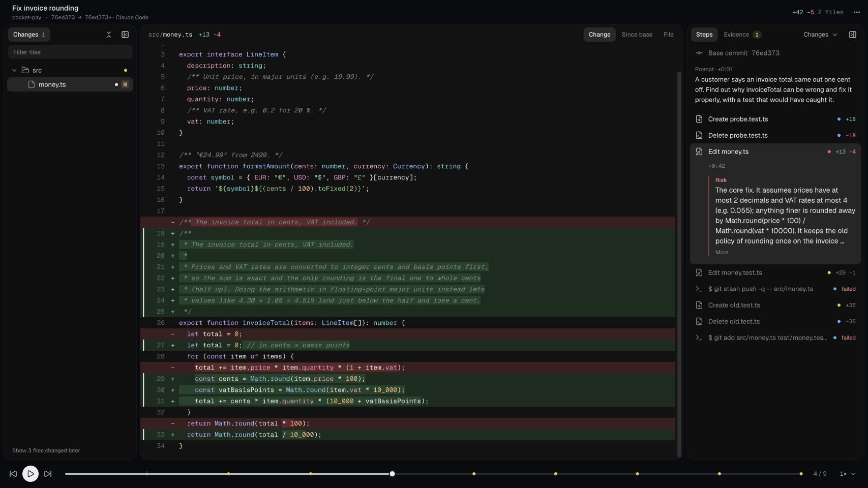This screenshot has height=488, width=868.
Task: Play the session replay
Action: [x=31, y=474]
